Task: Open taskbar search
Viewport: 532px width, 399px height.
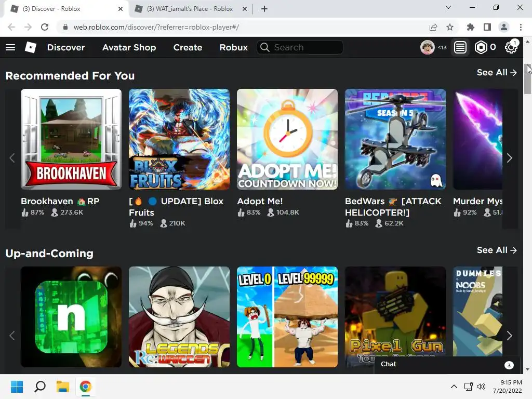Action: [x=40, y=387]
